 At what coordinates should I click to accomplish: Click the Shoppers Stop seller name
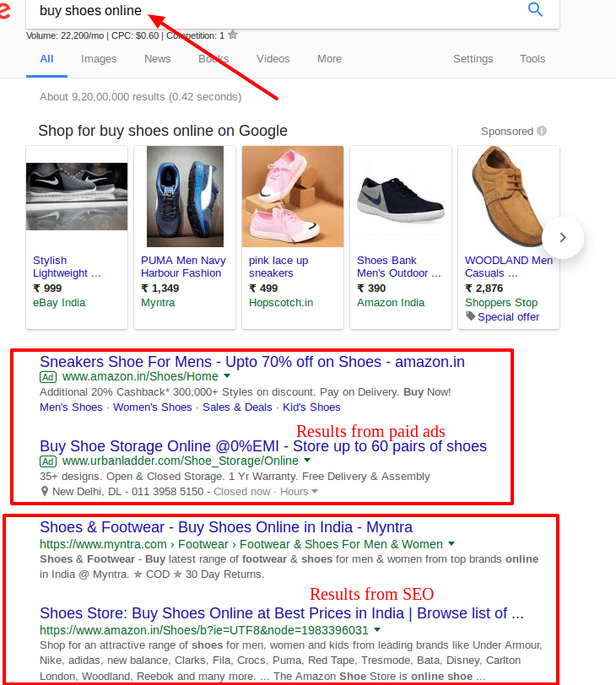point(501,302)
